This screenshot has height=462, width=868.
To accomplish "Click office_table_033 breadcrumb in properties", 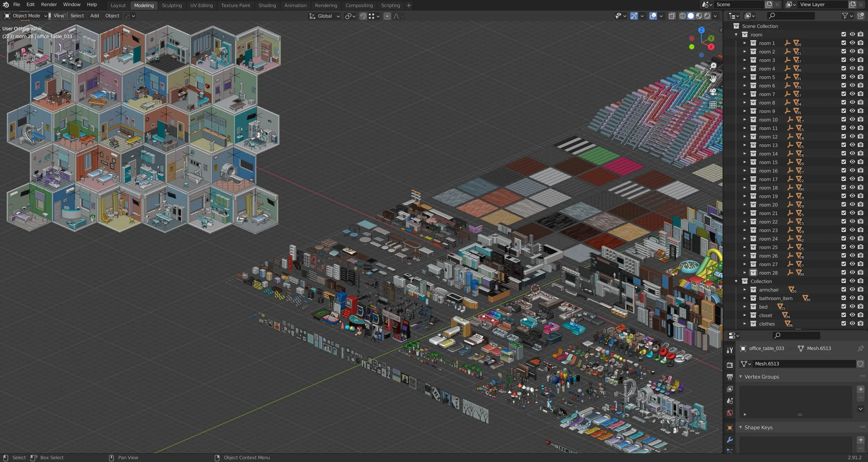I will tap(766, 348).
